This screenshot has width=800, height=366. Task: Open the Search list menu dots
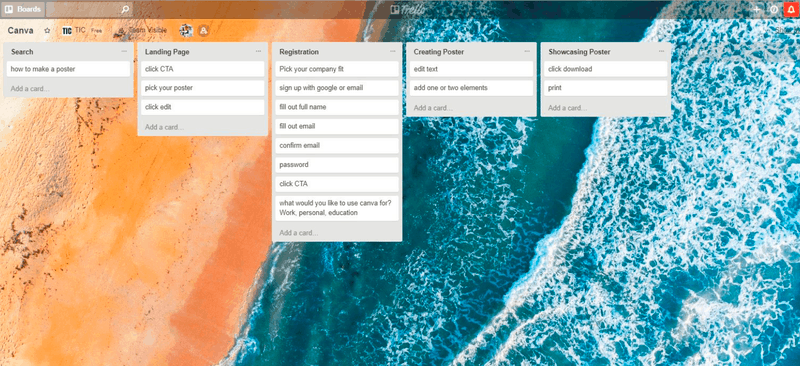pos(124,52)
